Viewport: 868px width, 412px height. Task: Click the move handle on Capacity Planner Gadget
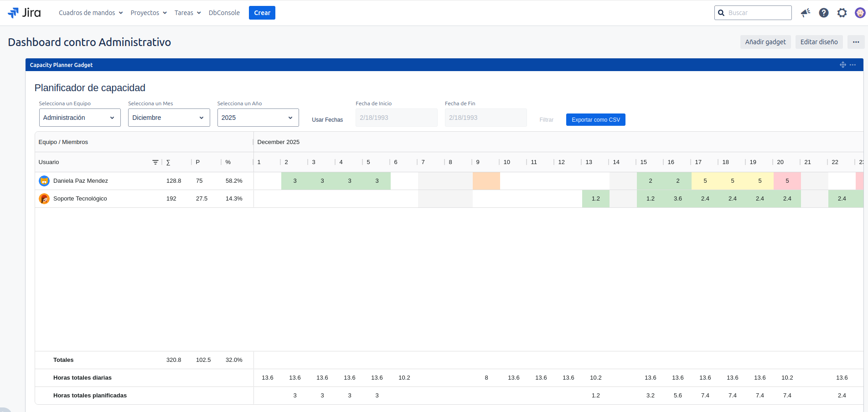[842, 65]
